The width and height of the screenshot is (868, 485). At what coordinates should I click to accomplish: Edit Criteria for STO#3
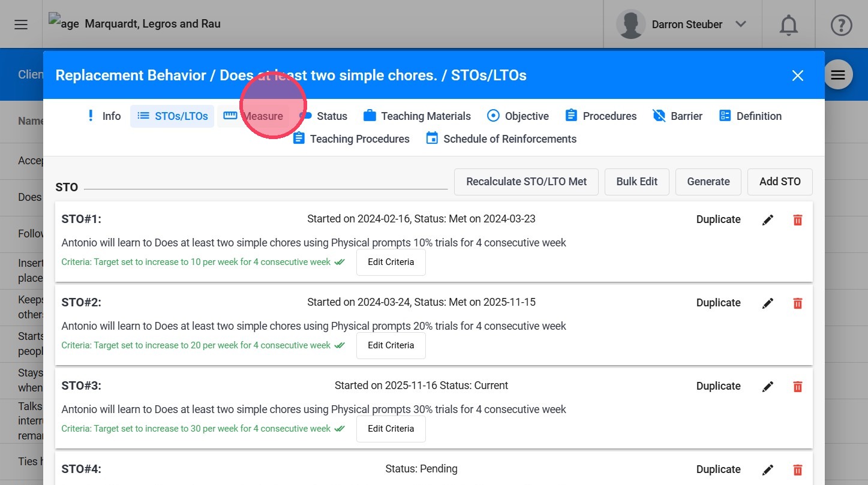(x=391, y=429)
